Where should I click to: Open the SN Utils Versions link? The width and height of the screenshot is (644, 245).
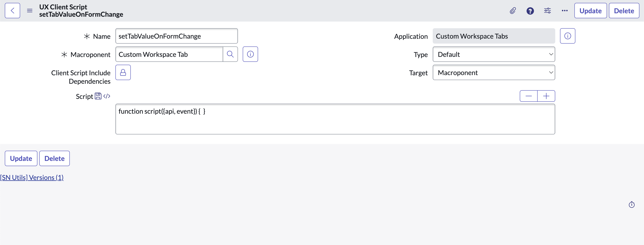(32, 177)
